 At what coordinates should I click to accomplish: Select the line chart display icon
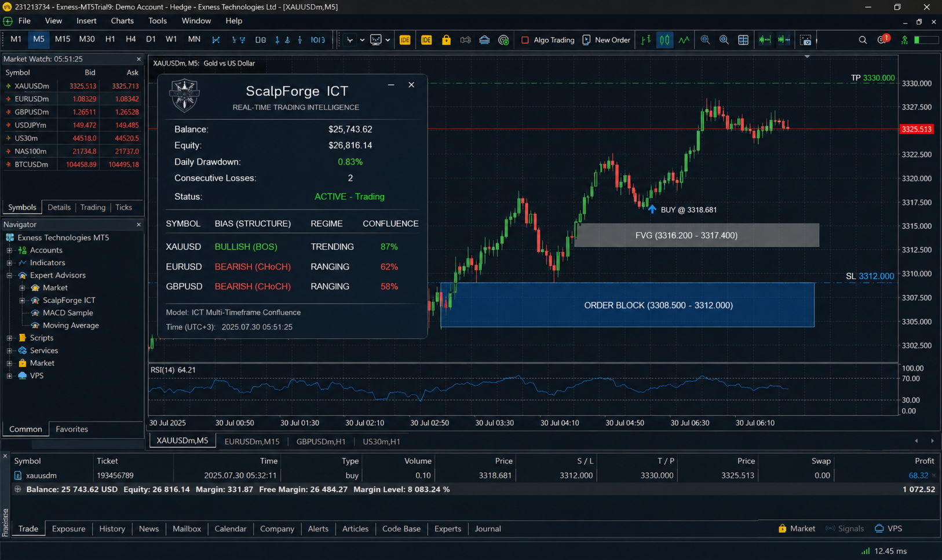(684, 40)
